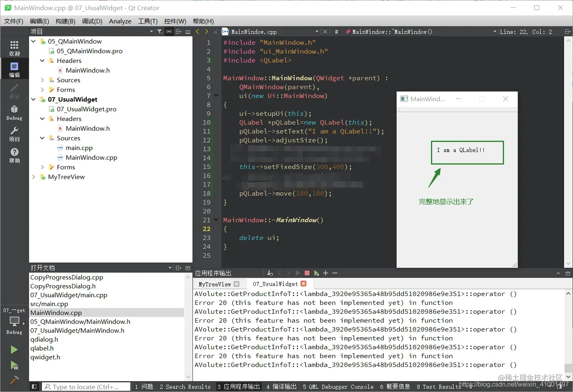
Task: Go forward in editor history
Action: click(x=207, y=31)
